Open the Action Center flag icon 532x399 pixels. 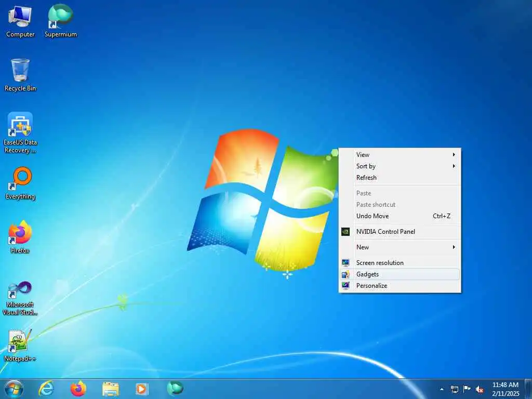pos(467,389)
